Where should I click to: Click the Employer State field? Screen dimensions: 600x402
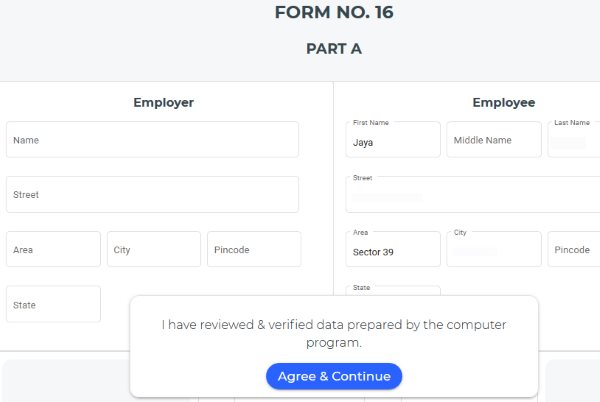click(53, 304)
